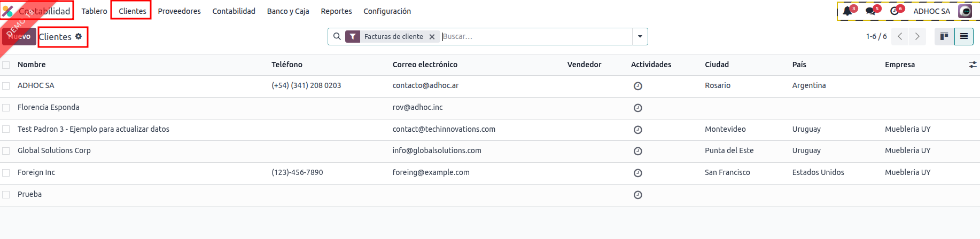The width and height of the screenshot is (980, 239).
Task: Open optional columns selector in table header
Action: click(x=973, y=65)
